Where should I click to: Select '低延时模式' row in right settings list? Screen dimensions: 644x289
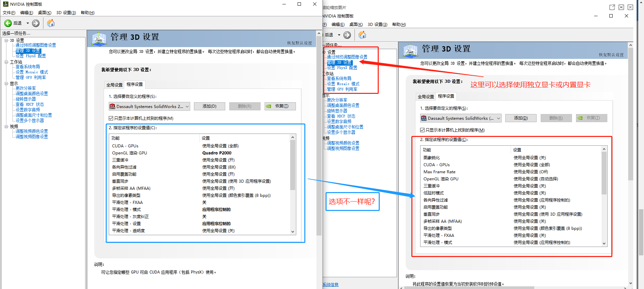[x=511, y=193]
